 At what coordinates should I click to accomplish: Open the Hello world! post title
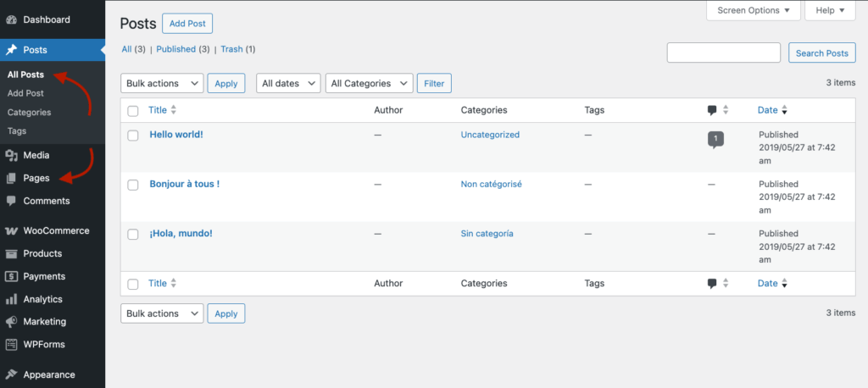(x=176, y=135)
